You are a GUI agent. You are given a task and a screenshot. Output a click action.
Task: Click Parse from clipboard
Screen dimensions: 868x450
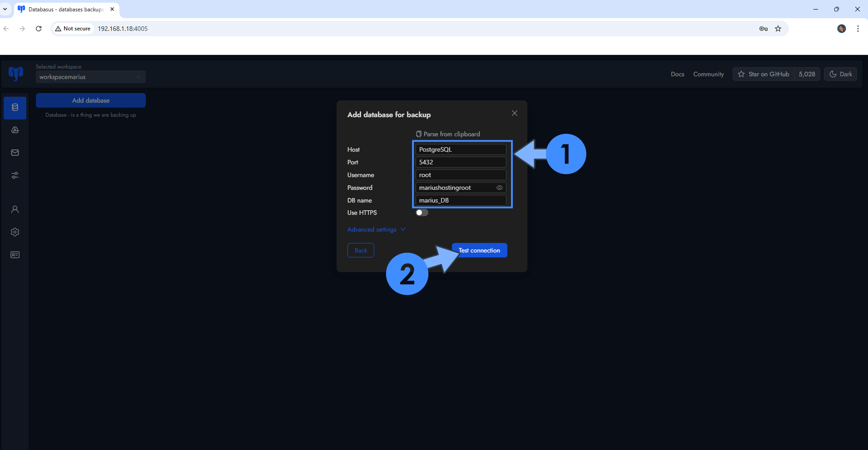coord(447,134)
